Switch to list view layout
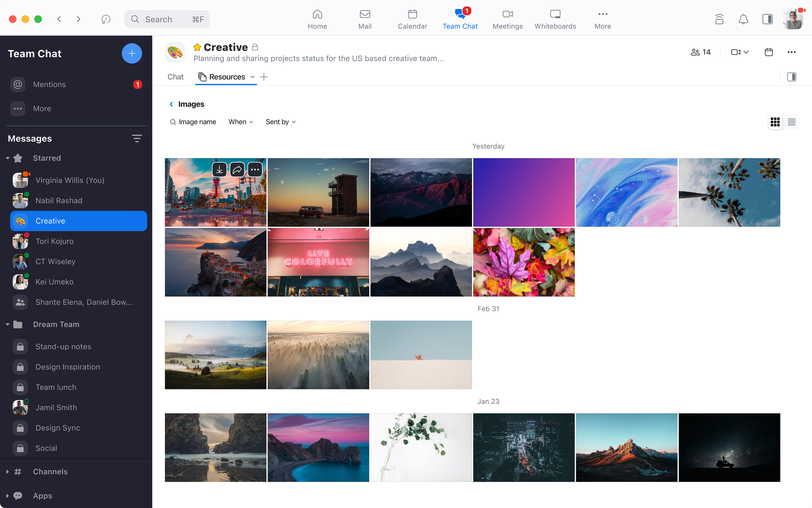The image size is (812, 508). click(791, 122)
